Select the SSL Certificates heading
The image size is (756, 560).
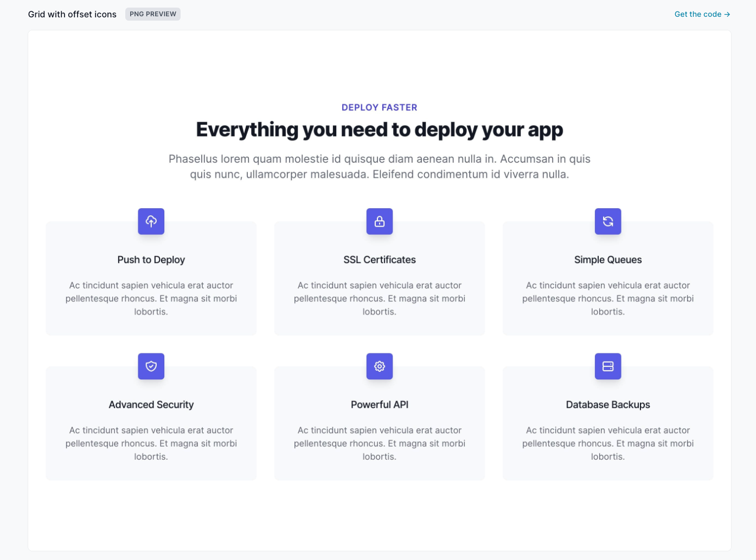(379, 260)
